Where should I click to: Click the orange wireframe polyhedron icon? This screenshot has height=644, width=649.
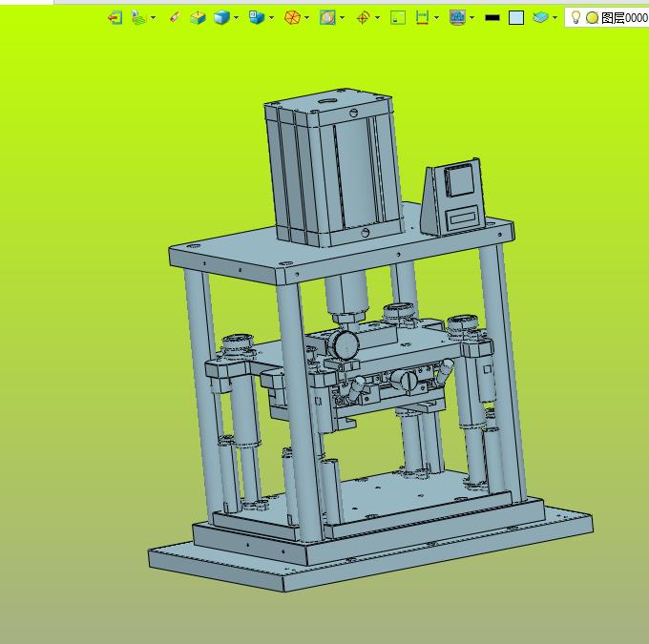pos(292,18)
